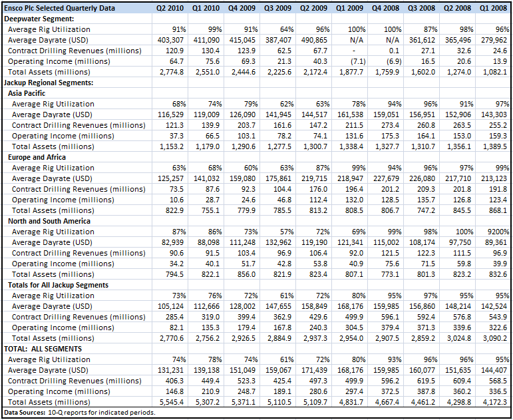This screenshot has height=420, width=513.
Task: Select North and South America dayrate 82,939
Action: click(x=172, y=242)
